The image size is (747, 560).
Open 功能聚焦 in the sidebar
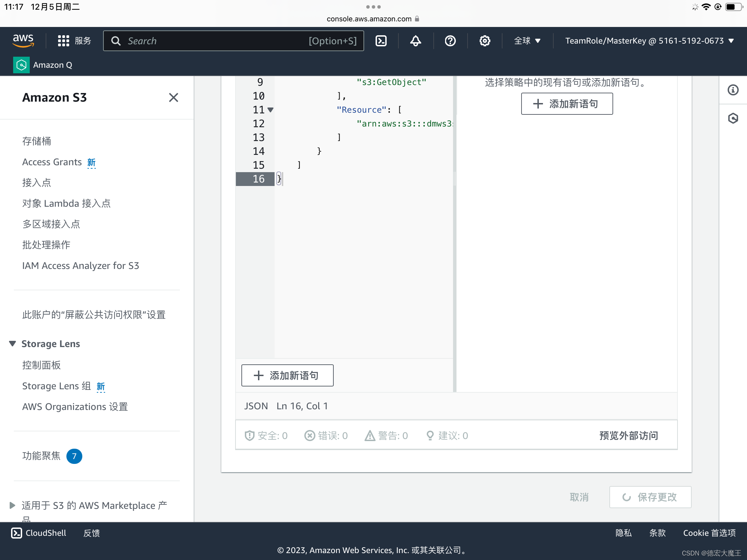(x=41, y=456)
